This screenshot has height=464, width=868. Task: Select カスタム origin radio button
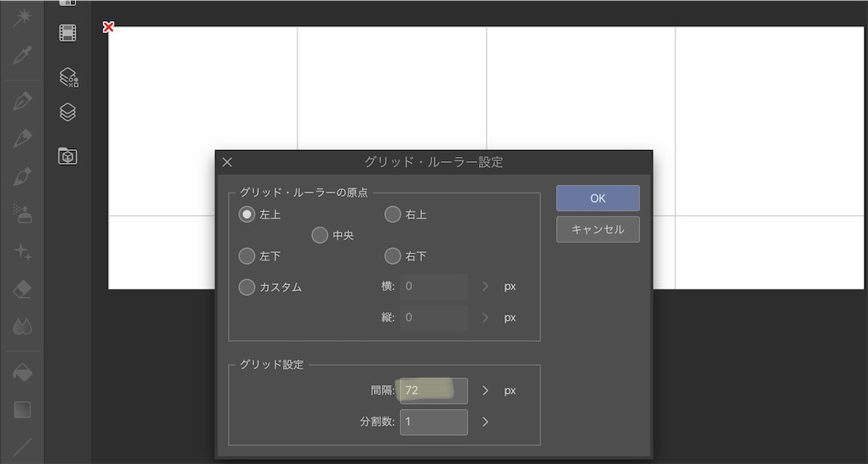click(247, 287)
